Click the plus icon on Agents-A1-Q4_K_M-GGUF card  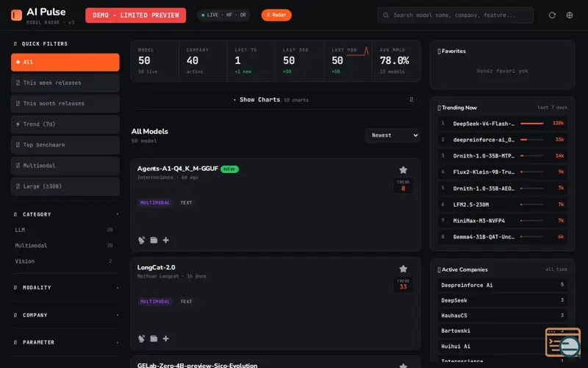tap(166, 240)
